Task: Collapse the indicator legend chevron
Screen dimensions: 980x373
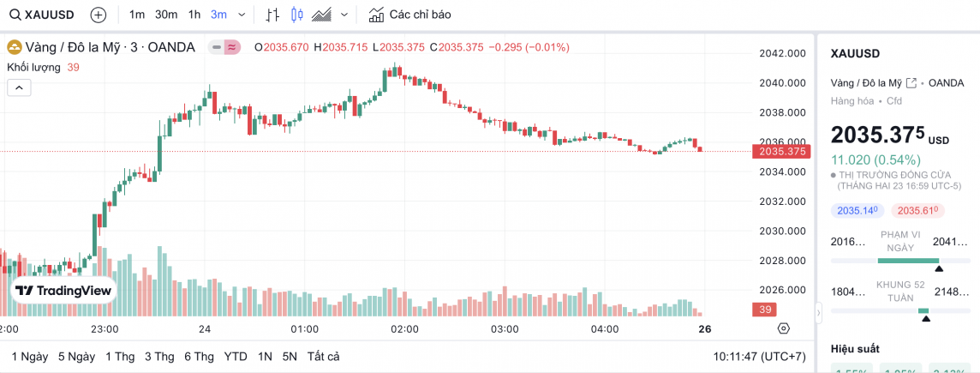Action: (x=19, y=87)
